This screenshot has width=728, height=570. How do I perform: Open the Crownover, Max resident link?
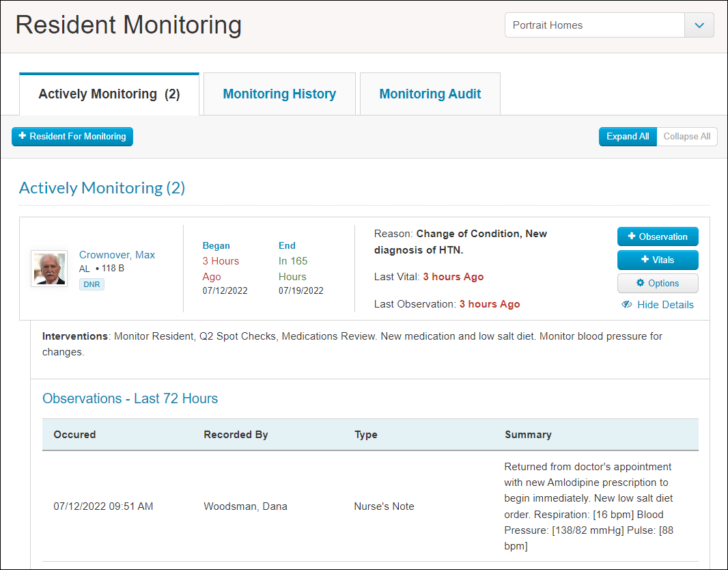(x=117, y=254)
